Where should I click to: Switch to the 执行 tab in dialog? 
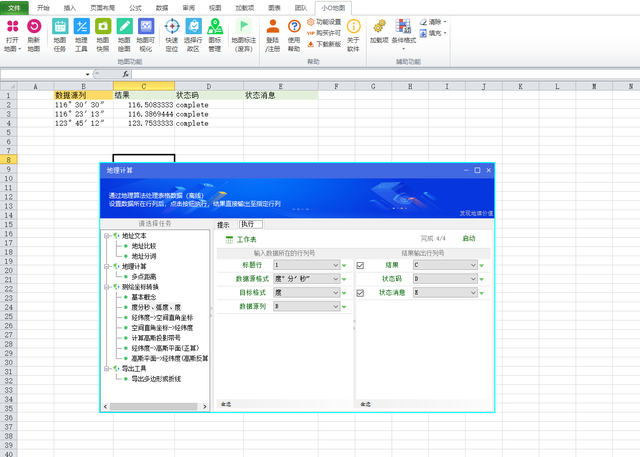tap(250, 224)
